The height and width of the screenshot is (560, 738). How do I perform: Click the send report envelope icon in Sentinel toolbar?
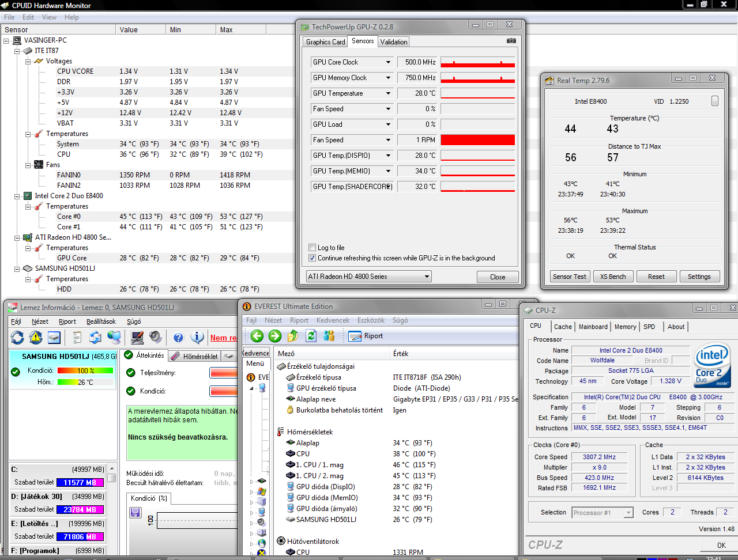[x=96, y=337]
